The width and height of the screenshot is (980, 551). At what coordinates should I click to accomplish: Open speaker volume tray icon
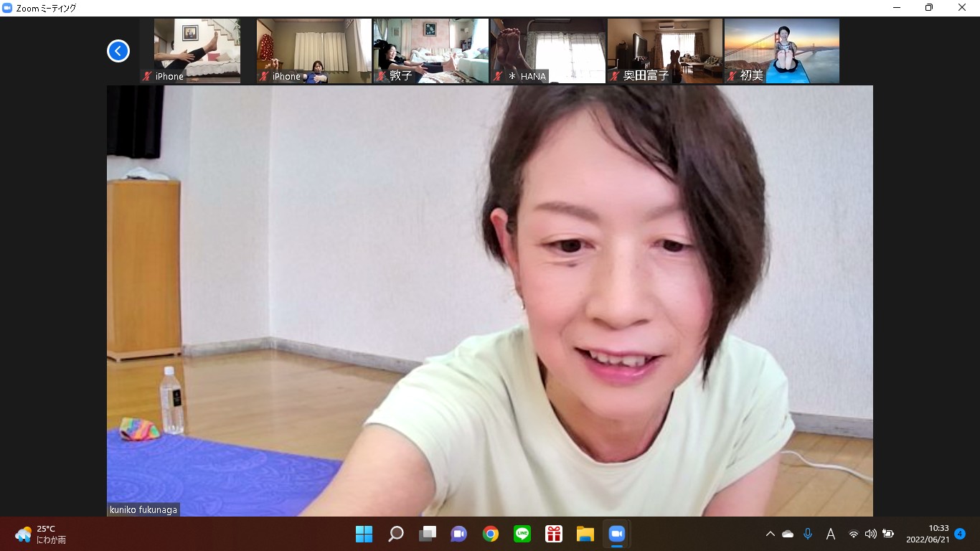(871, 534)
